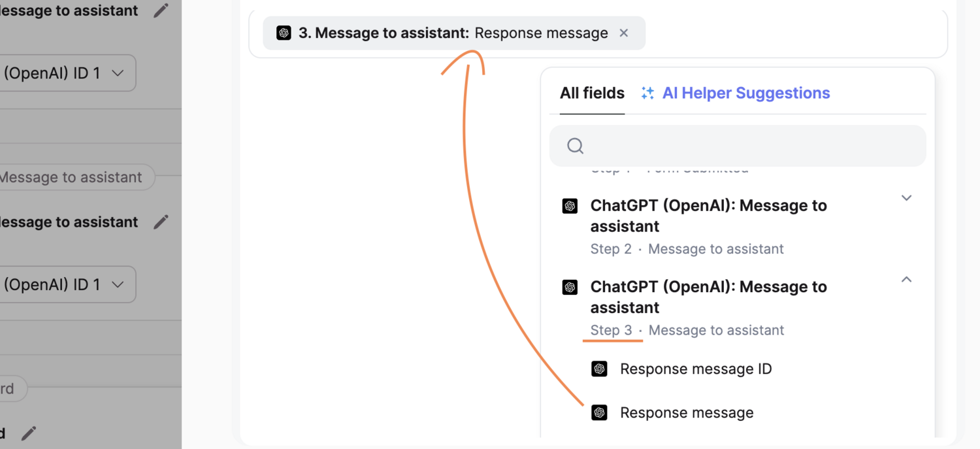Click the OpenAI icon beside Response message ID
This screenshot has height=449, width=980.
point(599,369)
